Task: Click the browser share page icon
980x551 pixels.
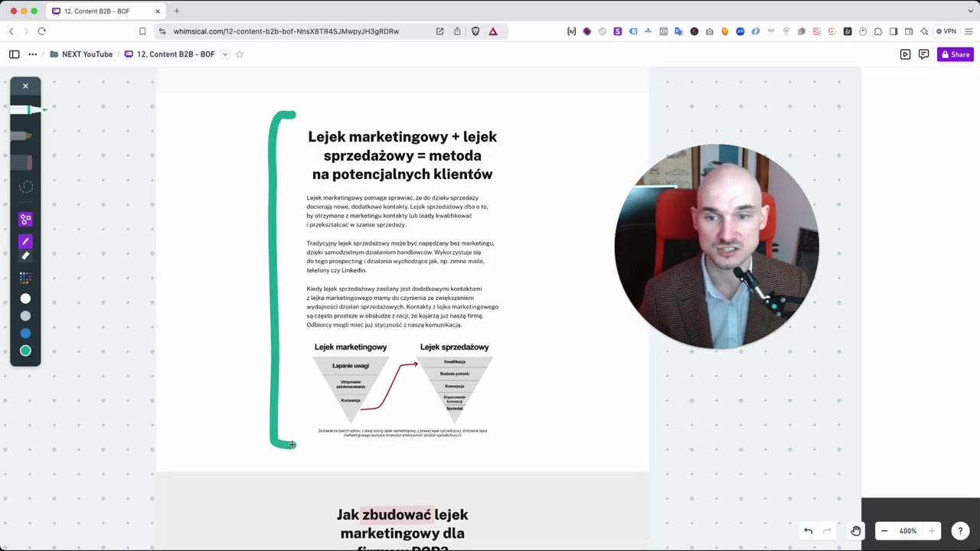Action: coord(457,31)
